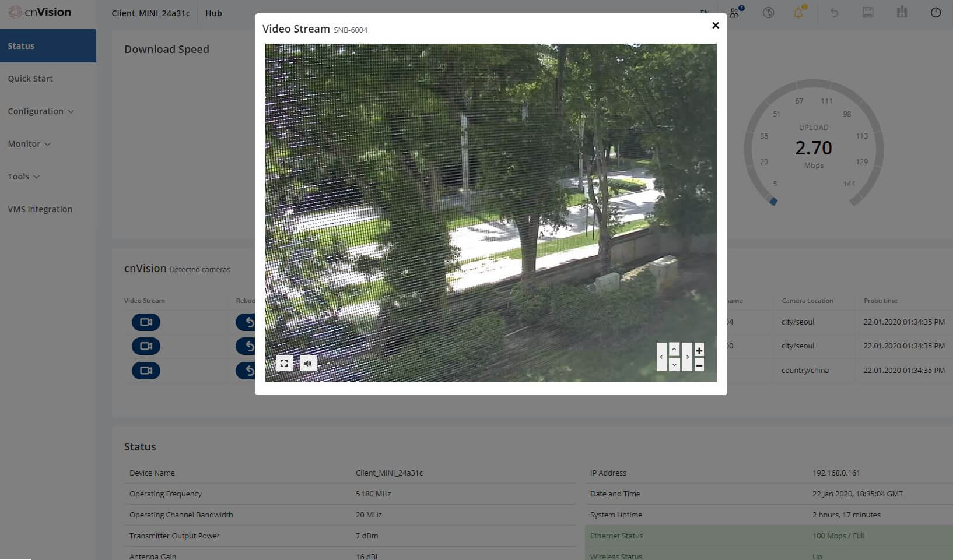This screenshot has height=560, width=953.
Task: Click the upload speed gauge
Action: pos(814,147)
